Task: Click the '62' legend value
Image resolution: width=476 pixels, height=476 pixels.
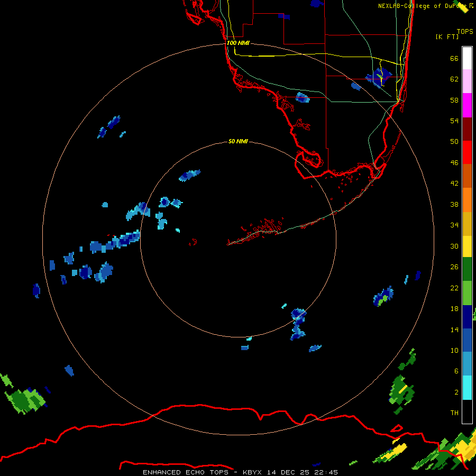Action: point(454,79)
